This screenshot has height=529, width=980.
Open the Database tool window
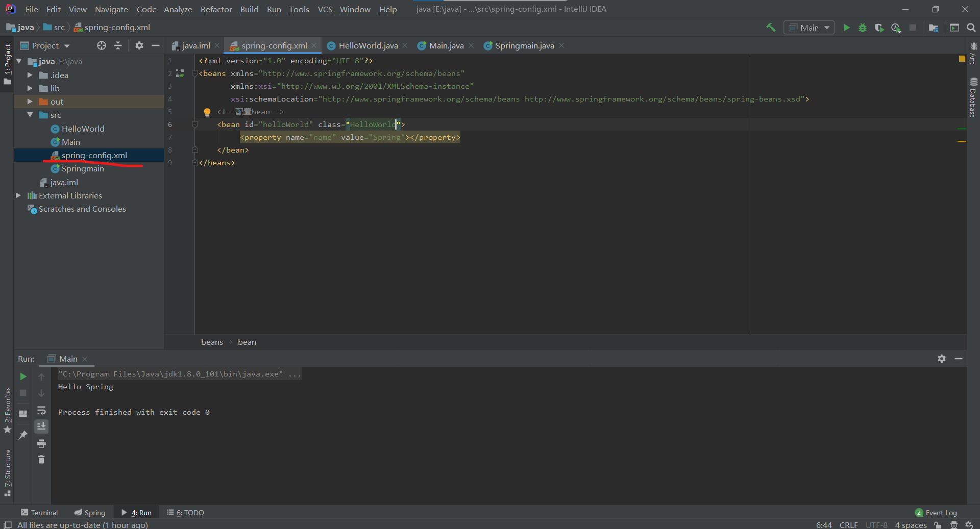point(973,97)
